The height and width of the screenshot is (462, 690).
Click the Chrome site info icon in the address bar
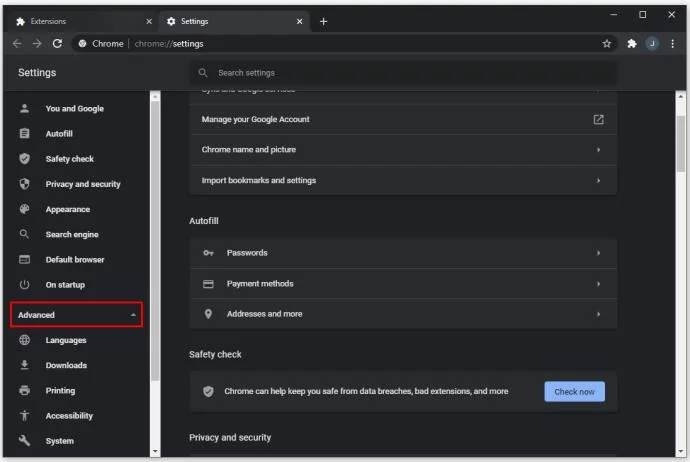pos(82,44)
